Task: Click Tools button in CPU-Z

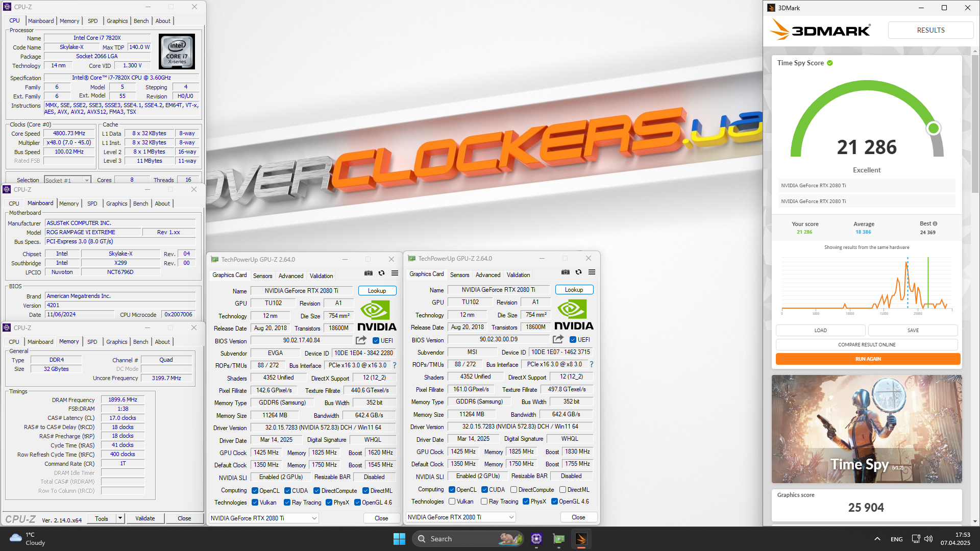Action: pos(102,518)
